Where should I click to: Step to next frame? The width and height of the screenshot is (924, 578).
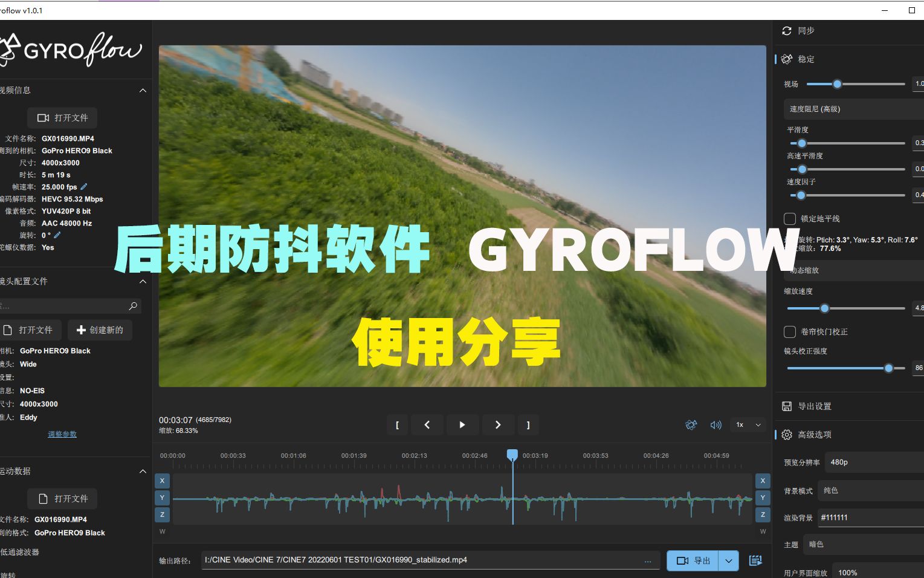pos(498,425)
